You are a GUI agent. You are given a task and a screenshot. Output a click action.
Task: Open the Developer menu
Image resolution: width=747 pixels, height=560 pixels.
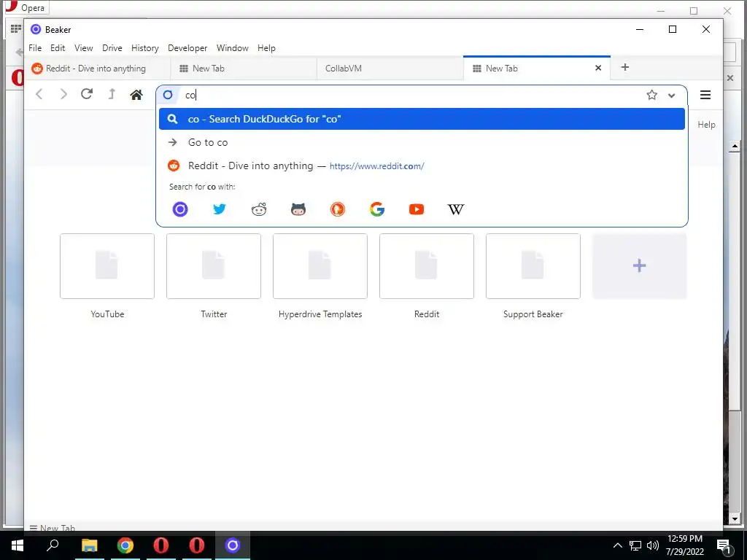tap(187, 48)
